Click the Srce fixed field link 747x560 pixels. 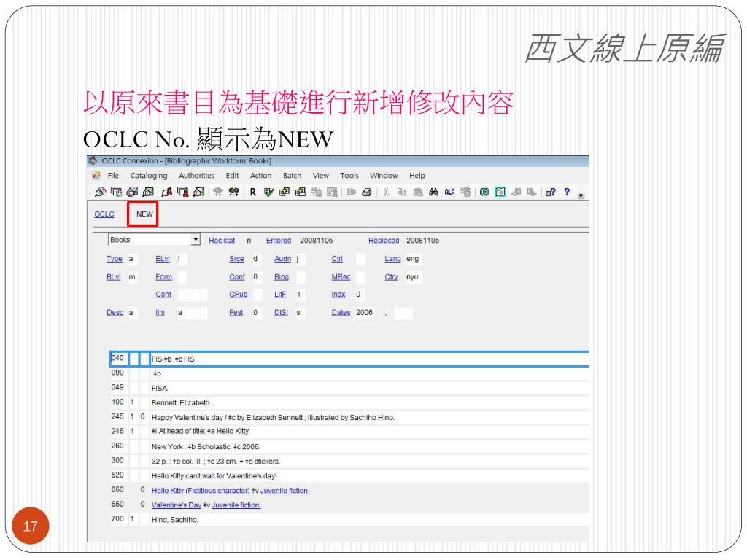236,259
